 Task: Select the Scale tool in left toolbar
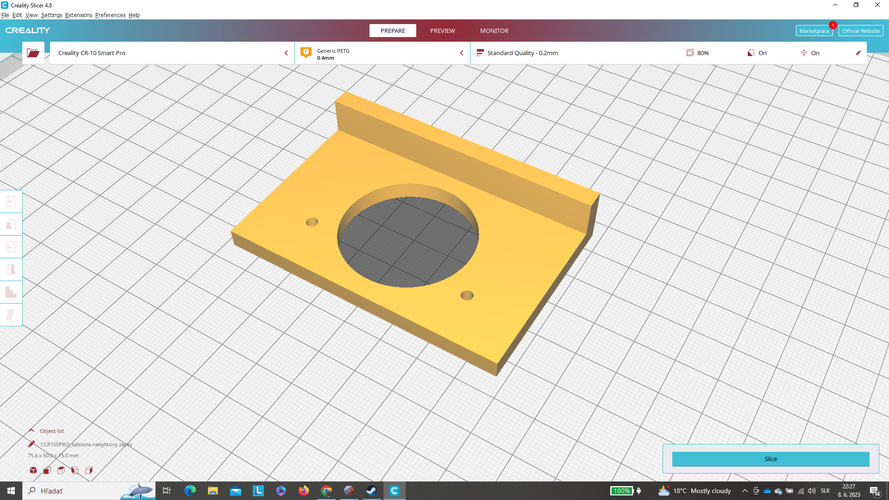pos(11,224)
